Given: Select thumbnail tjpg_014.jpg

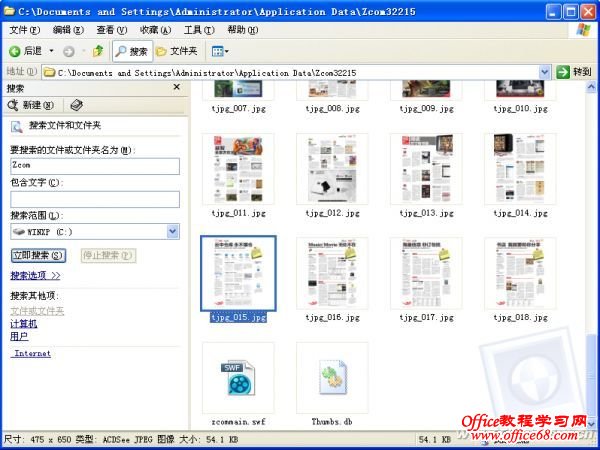Looking at the screenshot, I should [520, 169].
